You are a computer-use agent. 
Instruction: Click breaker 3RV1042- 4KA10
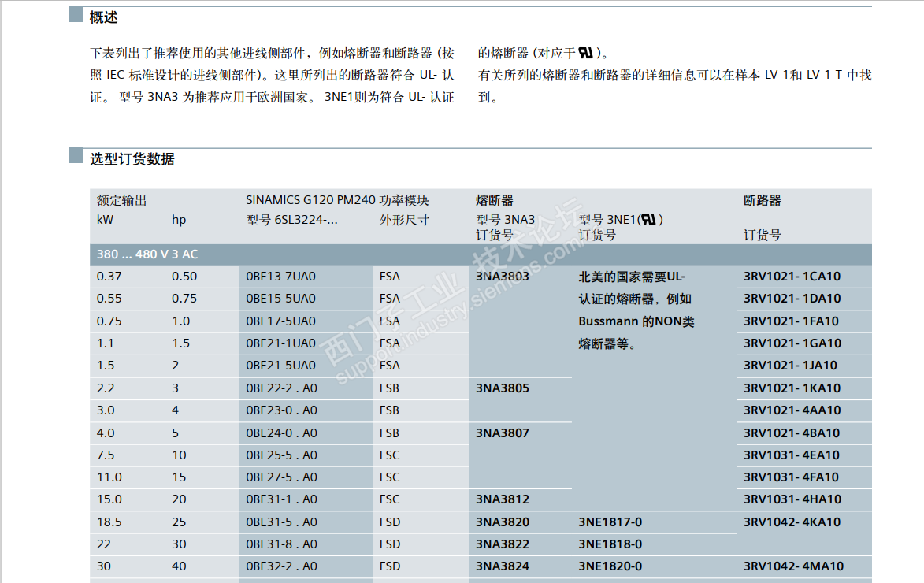[792, 522]
